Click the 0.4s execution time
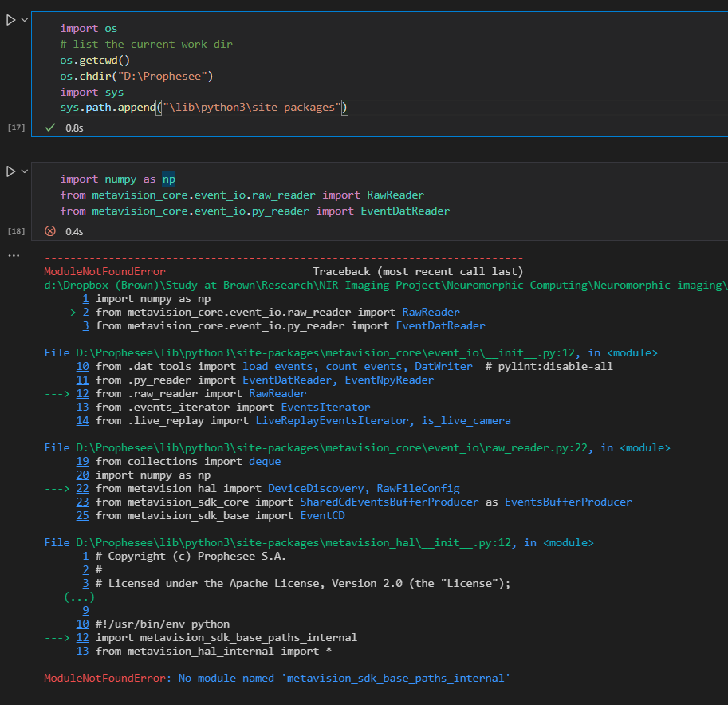 [x=74, y=231]
